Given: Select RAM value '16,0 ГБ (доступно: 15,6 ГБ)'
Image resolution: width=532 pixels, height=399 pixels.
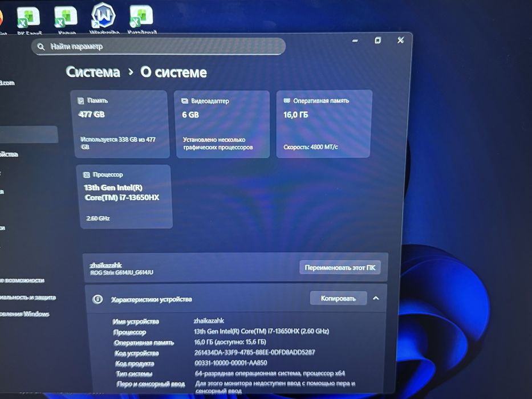Looking at the screenshot, I should coord(230,341).
